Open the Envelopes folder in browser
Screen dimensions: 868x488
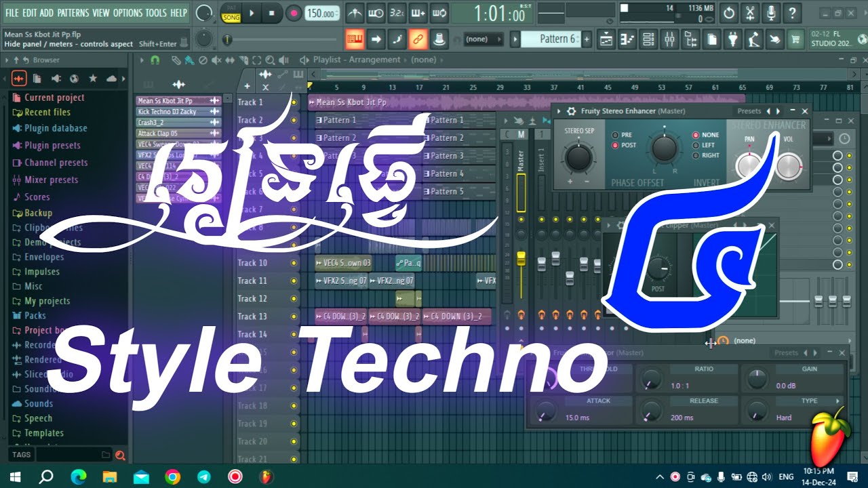tap(44, 257)
